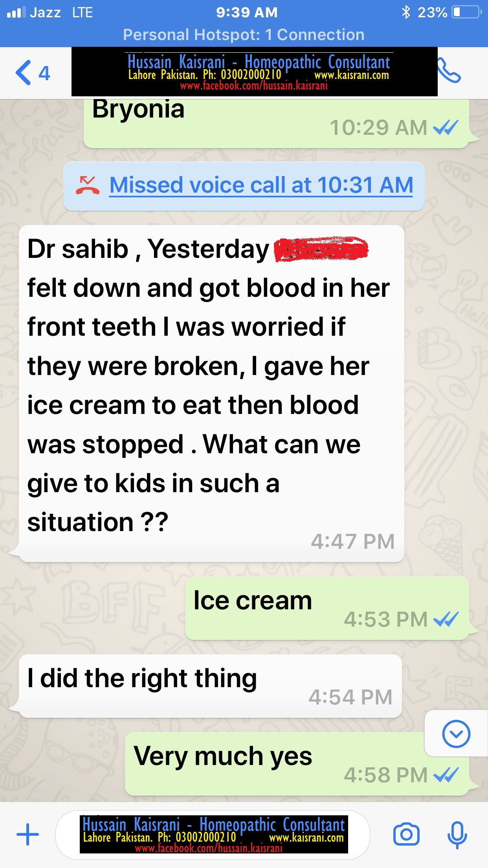Open the contact header Hussain Kaisrani
Screen dimensions: 488x868
(255, 72)
